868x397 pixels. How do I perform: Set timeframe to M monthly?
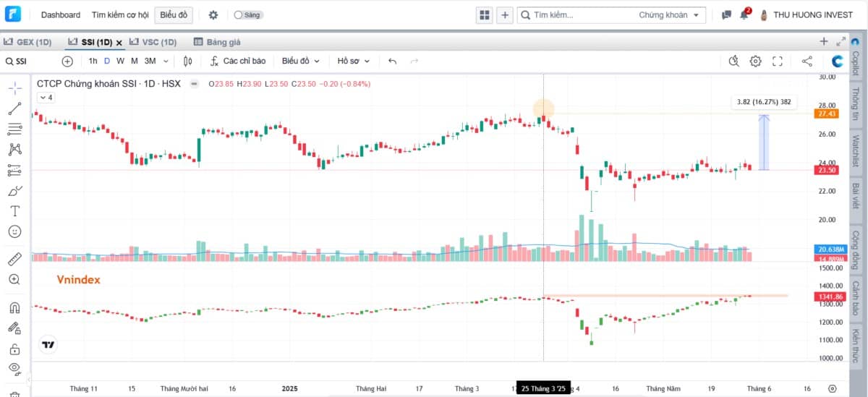click(135, 61)
